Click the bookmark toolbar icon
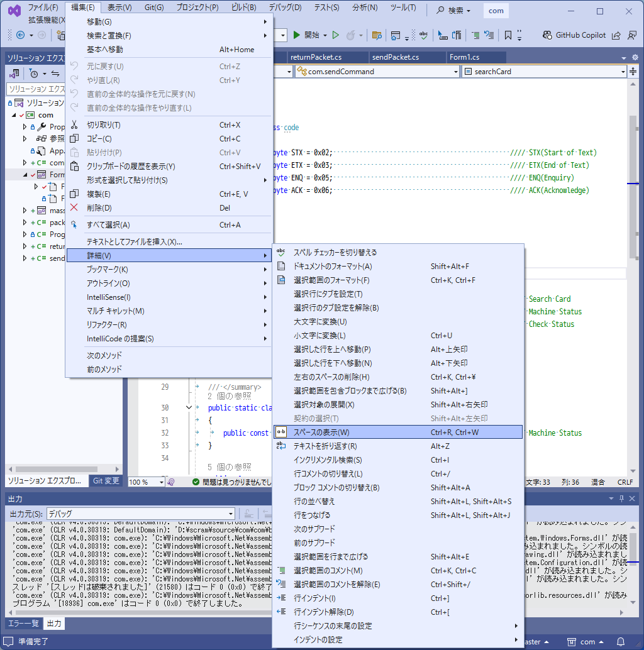This screenshot has width=644, height=650. pyautogui.click(x=508, y=35)
